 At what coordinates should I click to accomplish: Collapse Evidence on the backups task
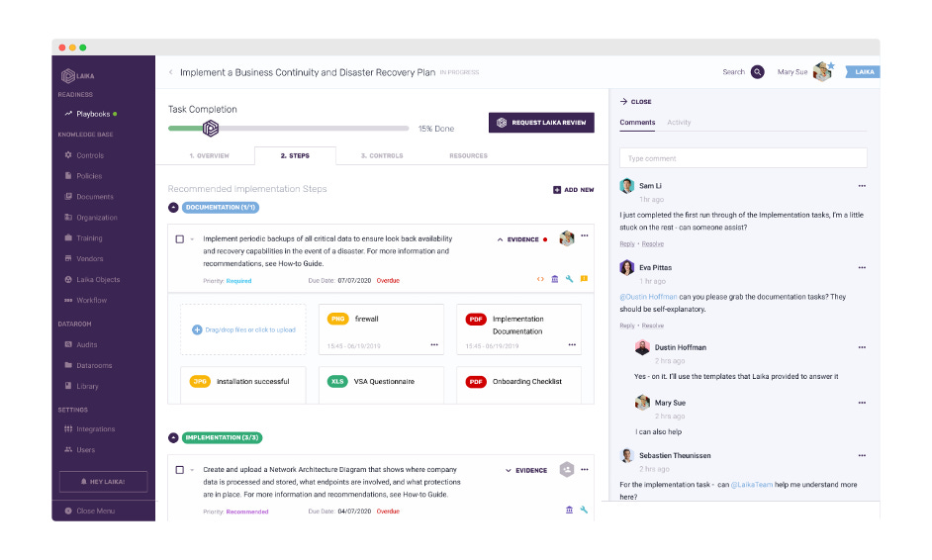click(x=517, y=239)
